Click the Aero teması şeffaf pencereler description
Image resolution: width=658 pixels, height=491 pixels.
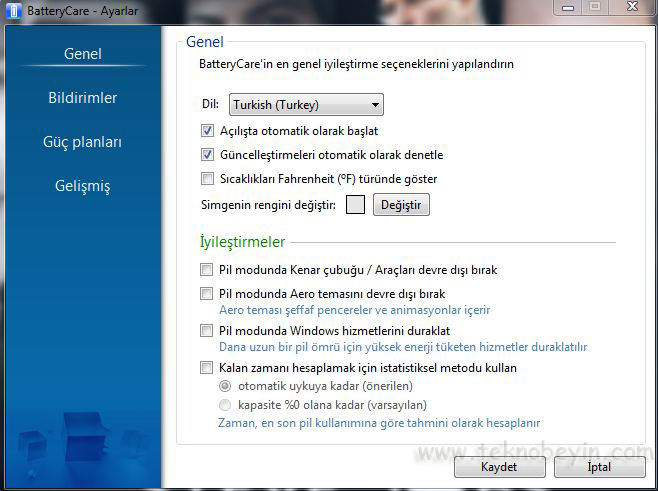click(355, 310)
